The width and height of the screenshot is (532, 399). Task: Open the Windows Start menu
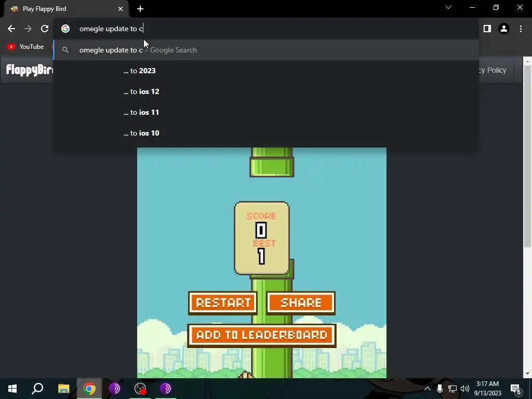tap(12, 389)
